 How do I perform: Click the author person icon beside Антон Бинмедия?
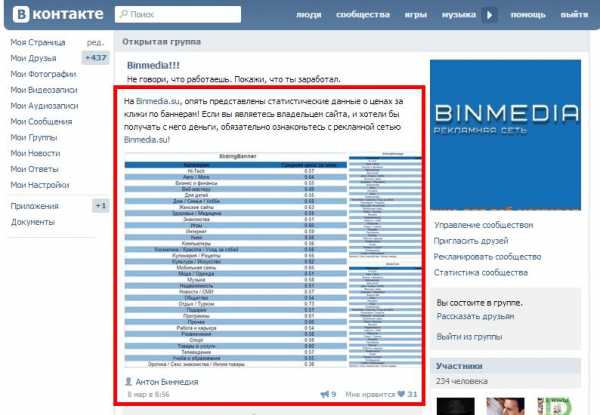point(129,381)
